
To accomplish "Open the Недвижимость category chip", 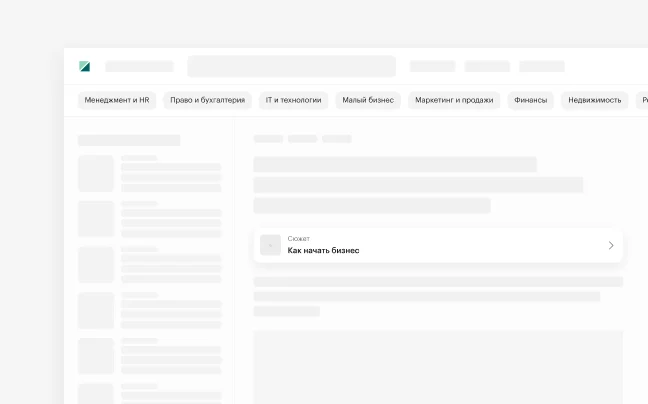I will [594, 100].
